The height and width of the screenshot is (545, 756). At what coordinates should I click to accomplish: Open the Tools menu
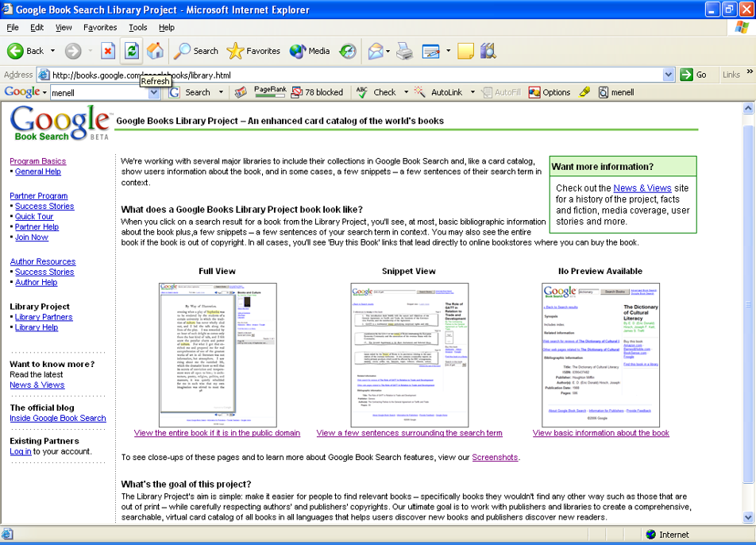click(x=138, y=28)
